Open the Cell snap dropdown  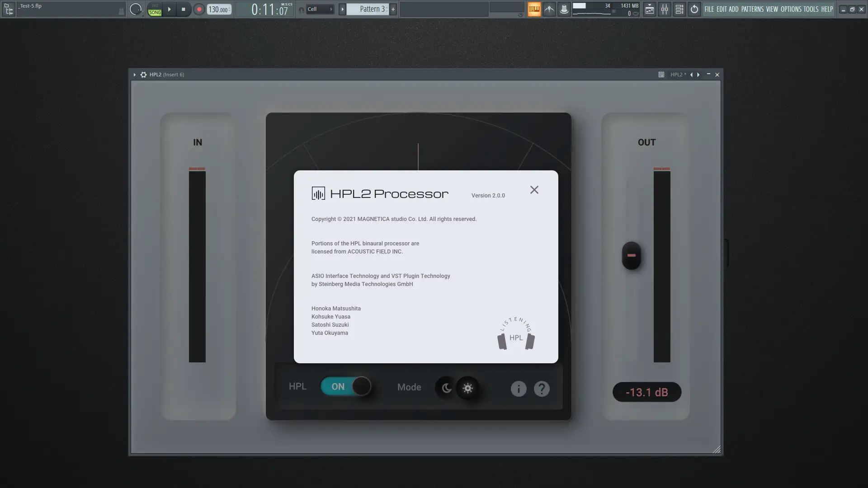320,9
